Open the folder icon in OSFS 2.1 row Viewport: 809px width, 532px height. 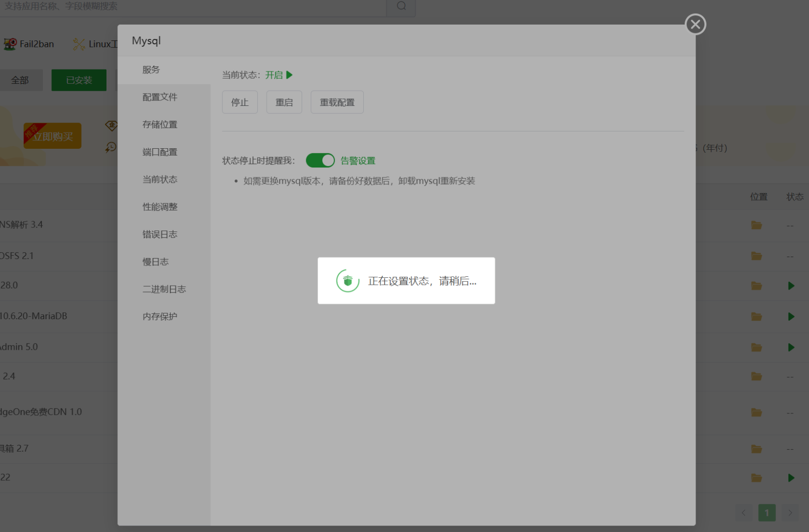(x=756, y=256)
